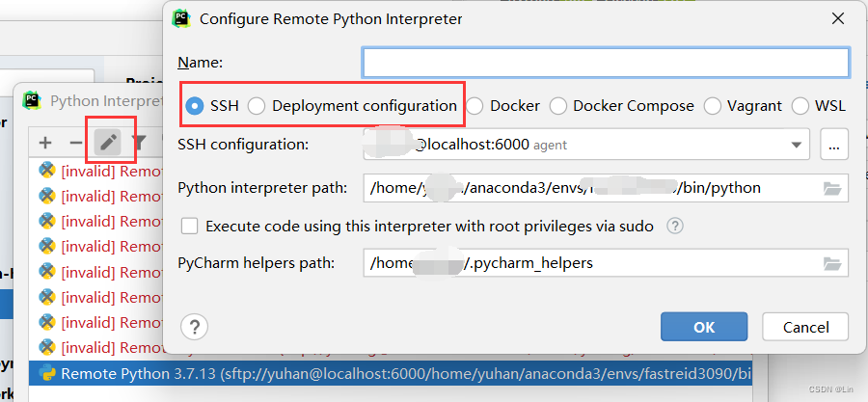
Task: Click the filter funnel icon
Action: coord(140,143)
